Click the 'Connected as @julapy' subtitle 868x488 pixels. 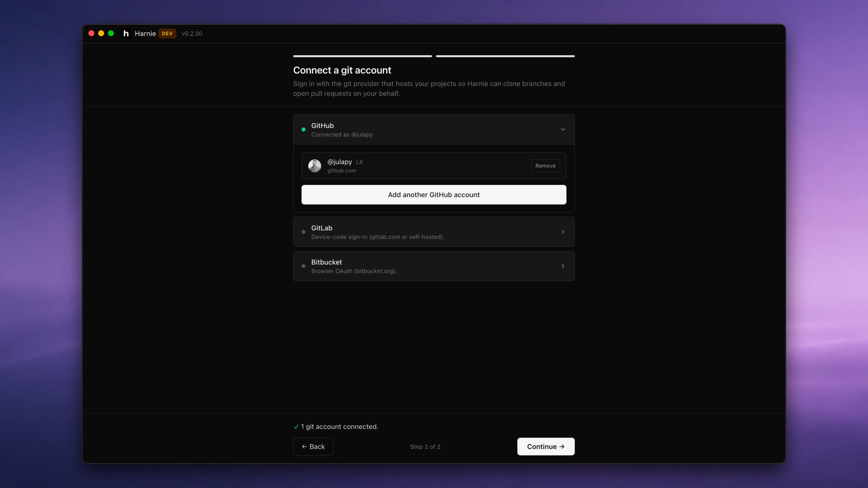(x=342, y=135)
